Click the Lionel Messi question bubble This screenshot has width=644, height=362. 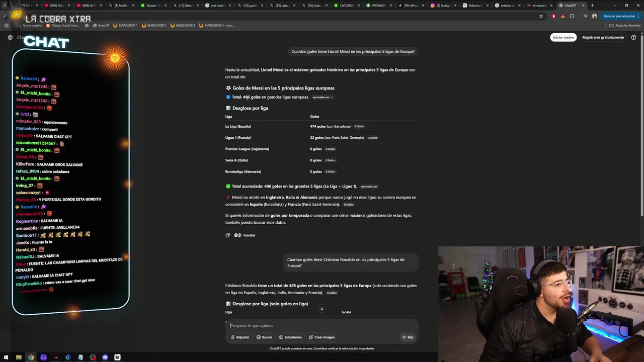pos(353,51)
